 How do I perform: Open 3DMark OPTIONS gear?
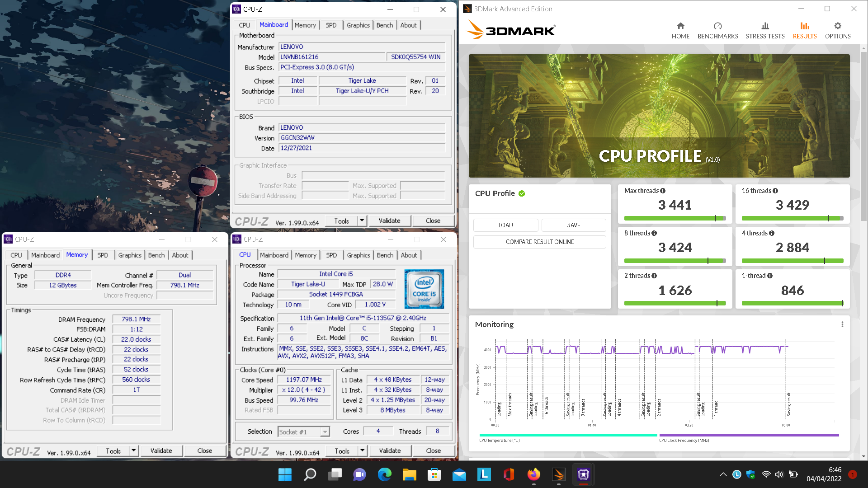(838, 31)
